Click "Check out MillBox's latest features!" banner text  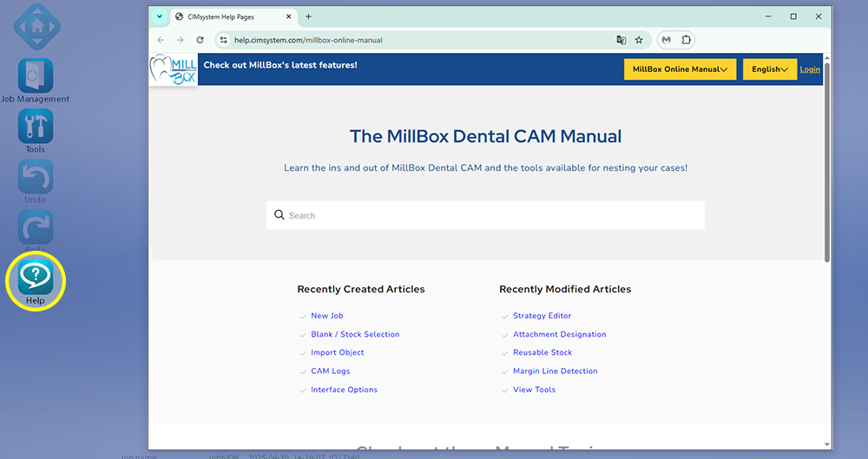tap(280, 65)
